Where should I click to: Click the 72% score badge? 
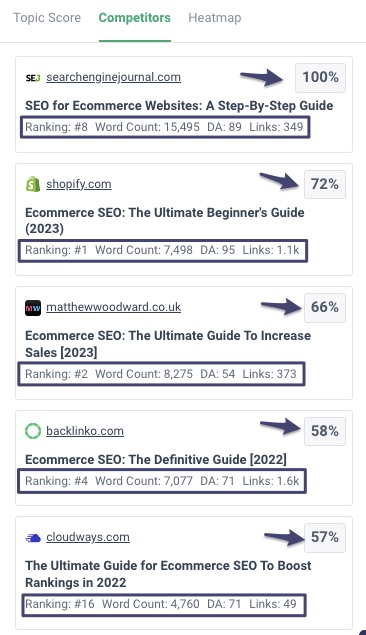coord(325,184)
